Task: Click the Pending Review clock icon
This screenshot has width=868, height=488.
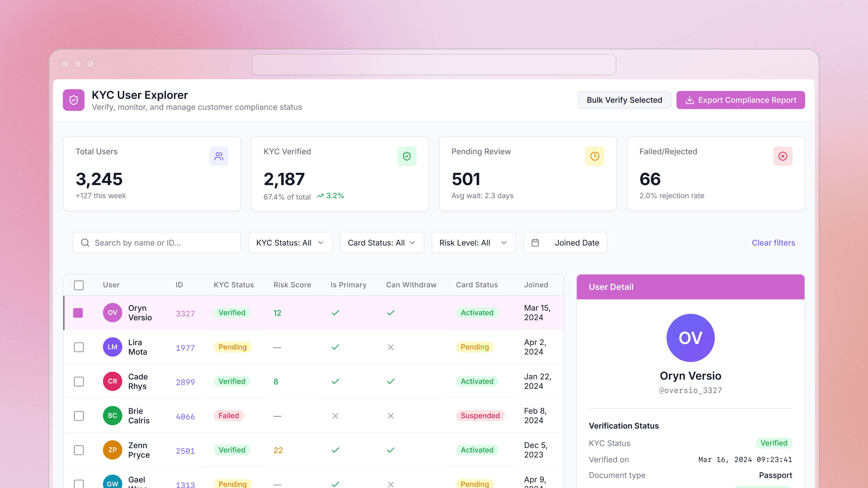Action: (595, 156)
